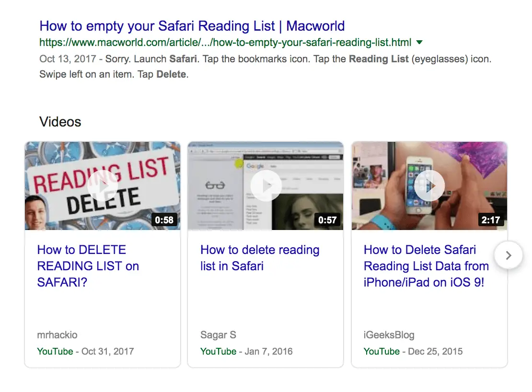Click the YouTube source under mrhackio
Screen dimensions: 532x392
pos(55,351)
